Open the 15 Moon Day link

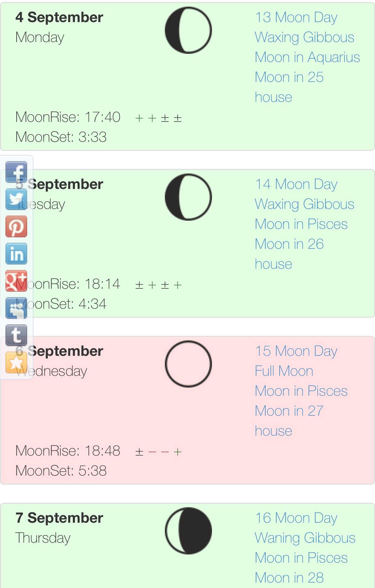click(x=296, y=351)
